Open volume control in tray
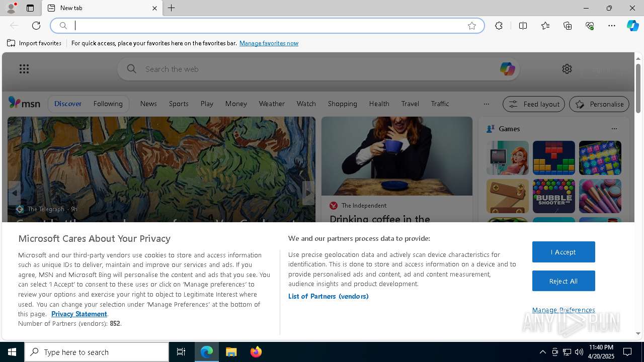Image resolution: width=644 pixels, height=362 pixels. [579, 352]
